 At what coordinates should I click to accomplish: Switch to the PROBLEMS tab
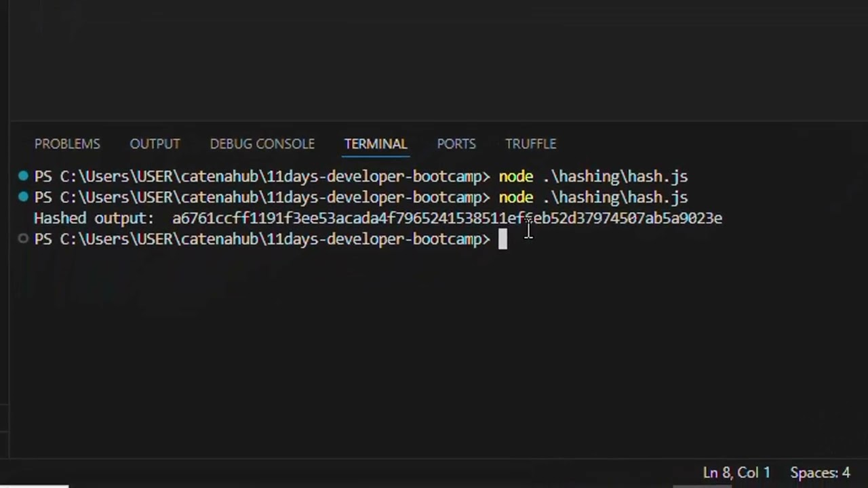67,144
